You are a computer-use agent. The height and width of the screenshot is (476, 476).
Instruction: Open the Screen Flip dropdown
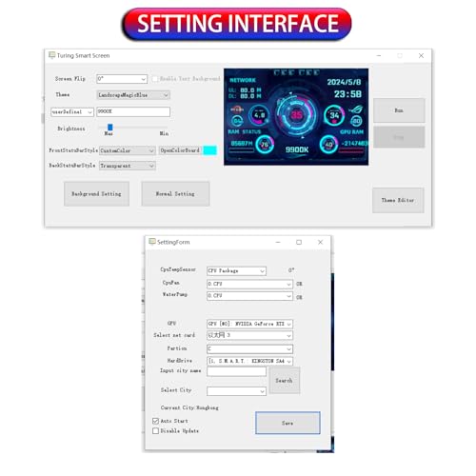tap(122, 79)
